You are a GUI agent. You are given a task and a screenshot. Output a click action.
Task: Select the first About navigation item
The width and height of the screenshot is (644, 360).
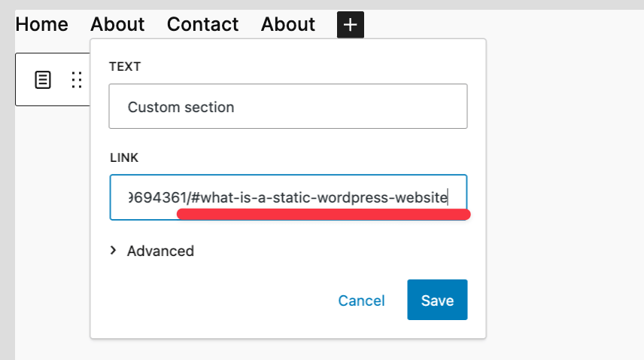point(117,25)
